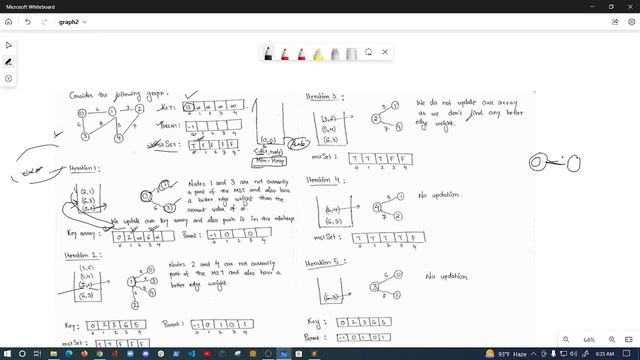The height and width of the screenshot is (360, 640).
Task: Redo the whiteboard action
Action: click(44, 22)
